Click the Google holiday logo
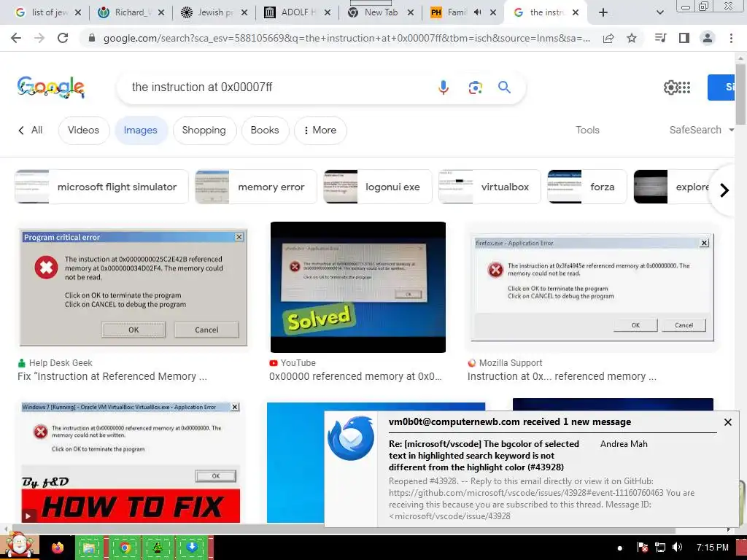This screenshot has width=747, height=560. click(51, 87)
